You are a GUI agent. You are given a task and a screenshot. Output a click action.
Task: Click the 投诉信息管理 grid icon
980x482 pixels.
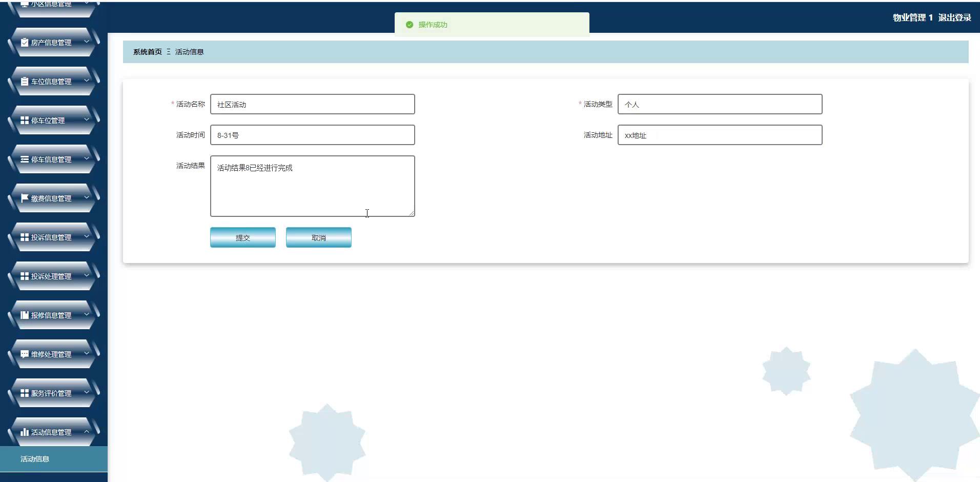click(25, 237)
